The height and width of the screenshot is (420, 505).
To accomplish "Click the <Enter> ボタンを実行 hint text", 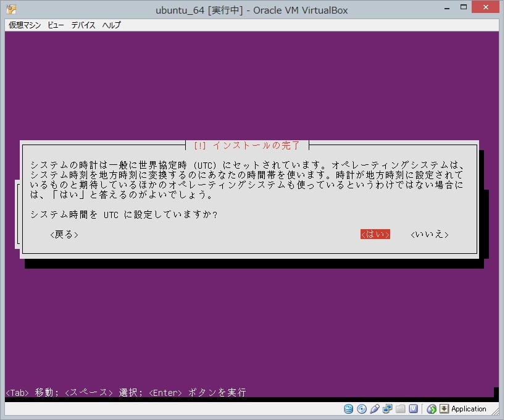I will tap(198, 393).
